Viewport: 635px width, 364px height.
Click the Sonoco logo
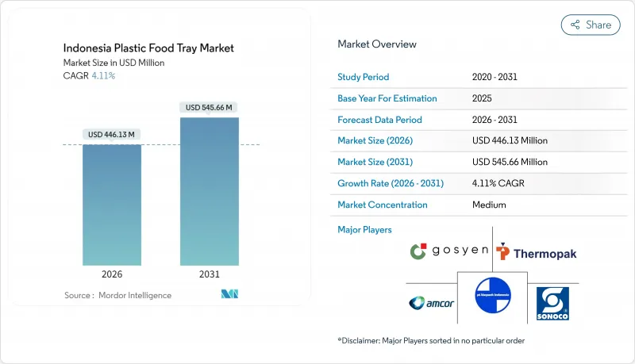551,301
